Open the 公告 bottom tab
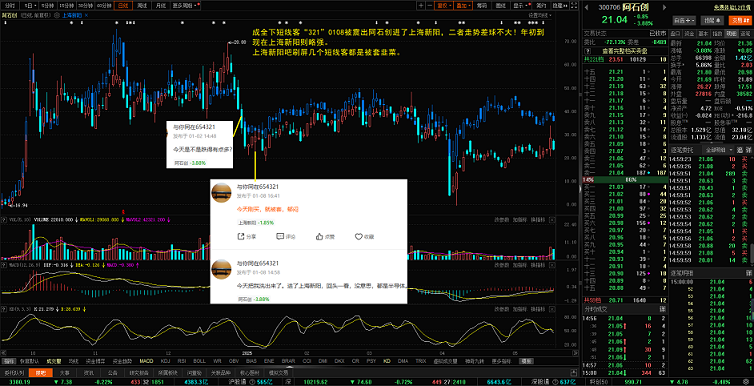 point(112,373)
